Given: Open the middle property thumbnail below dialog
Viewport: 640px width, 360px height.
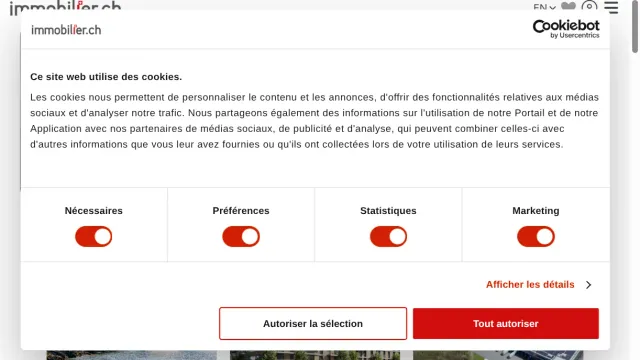Looking at the screenshot, I should click(315, 355).
